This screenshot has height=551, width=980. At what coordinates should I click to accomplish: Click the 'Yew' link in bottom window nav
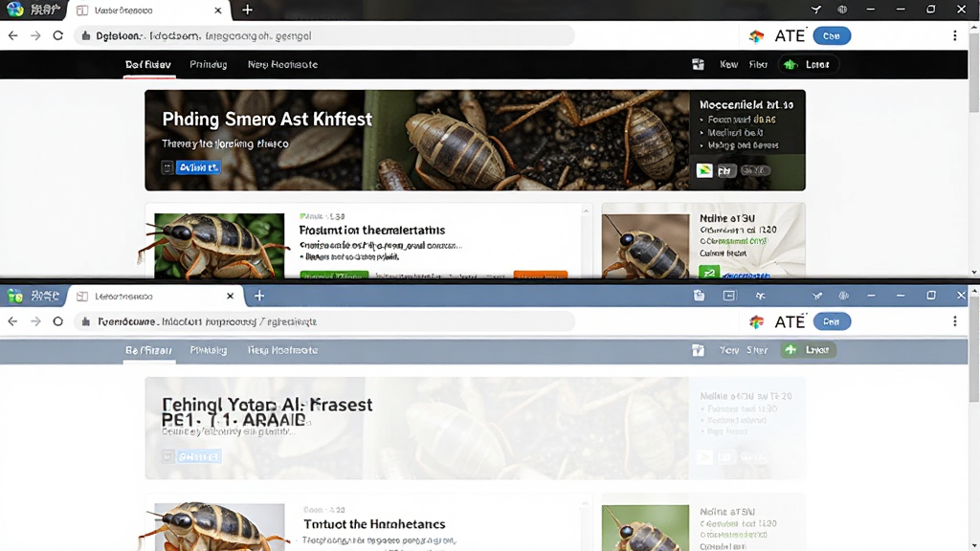[728, 350]
